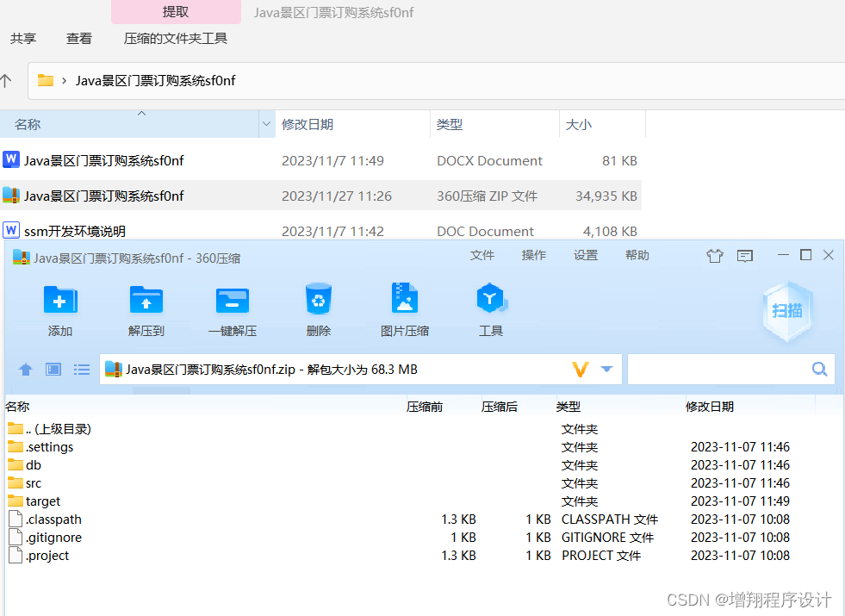The image size is (845, 616).
Task: Click the breadcrumb chevron before Java景区门票订购系统sf0nf
Action: 64,81
